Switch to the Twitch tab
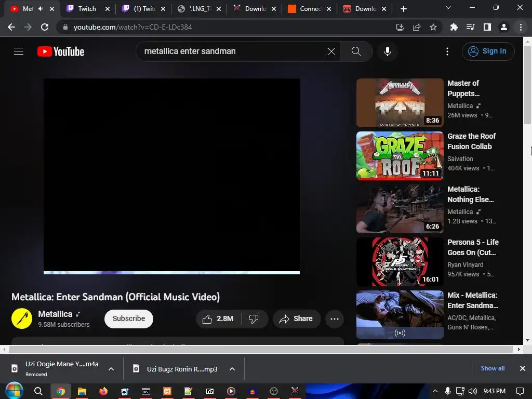The width and height of the screenshot is (532, 399). click(87, 9)
